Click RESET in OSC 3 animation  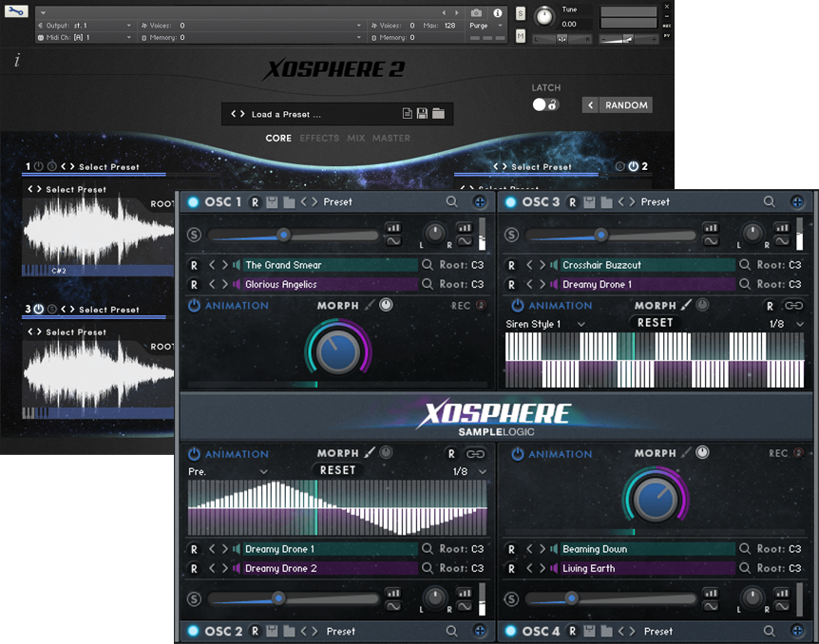[655, 323]
